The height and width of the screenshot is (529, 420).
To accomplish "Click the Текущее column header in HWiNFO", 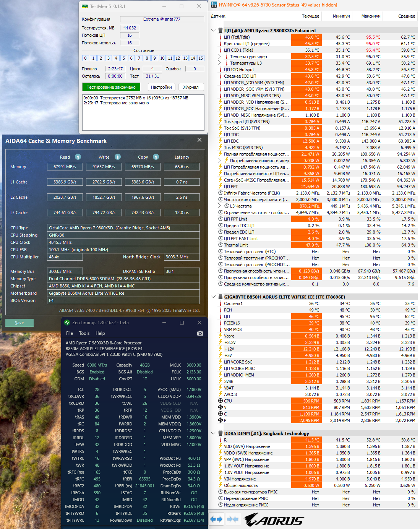I will [x=306, y=16].
